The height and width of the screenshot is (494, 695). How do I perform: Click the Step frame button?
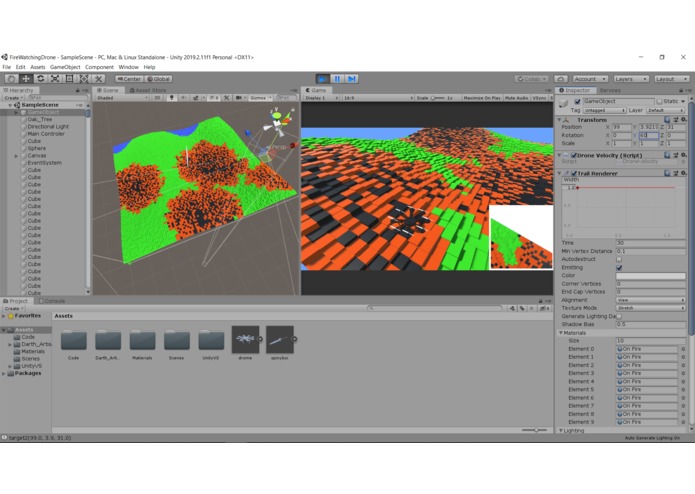351,79
